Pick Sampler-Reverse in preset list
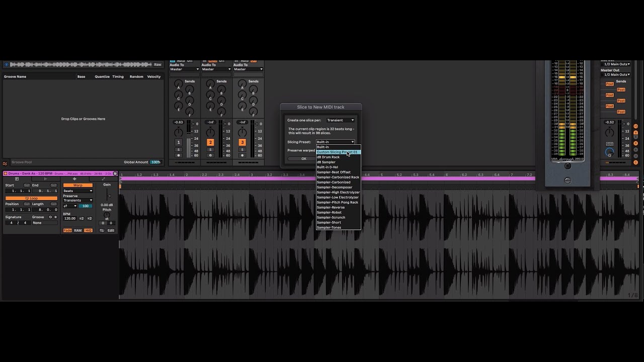Screen dimensions: 644x362 pos(338,207)
